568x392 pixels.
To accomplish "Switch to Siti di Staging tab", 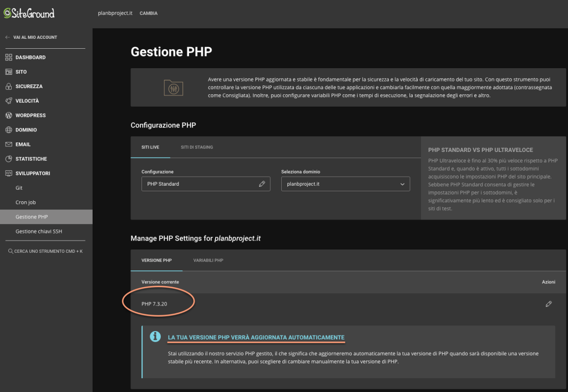I will [x=197, y=147].
